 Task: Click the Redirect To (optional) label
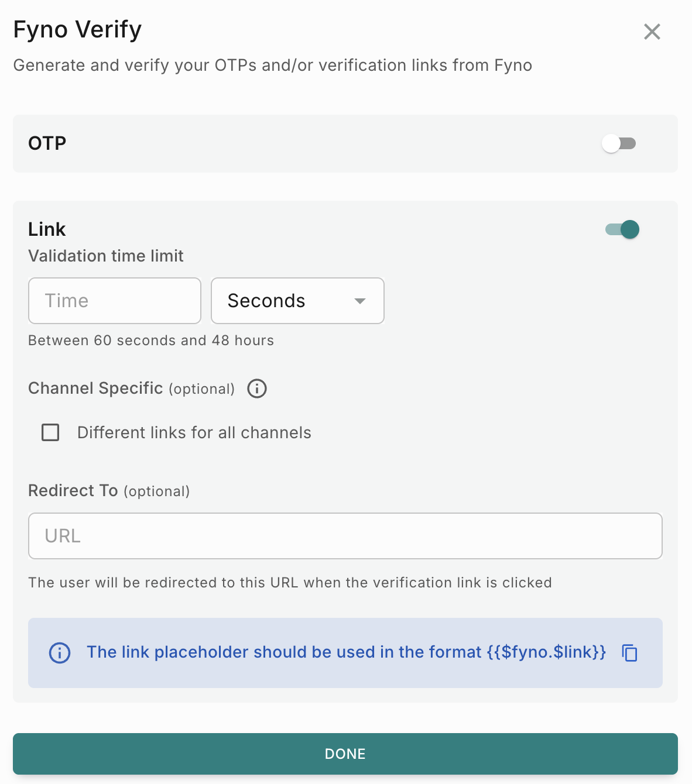coord(109,490)
